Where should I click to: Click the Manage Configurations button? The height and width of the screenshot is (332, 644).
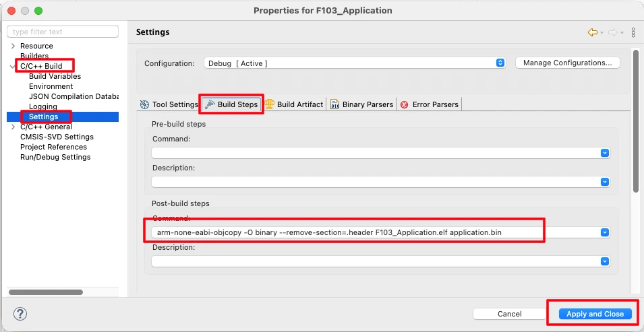click(567, 63)
